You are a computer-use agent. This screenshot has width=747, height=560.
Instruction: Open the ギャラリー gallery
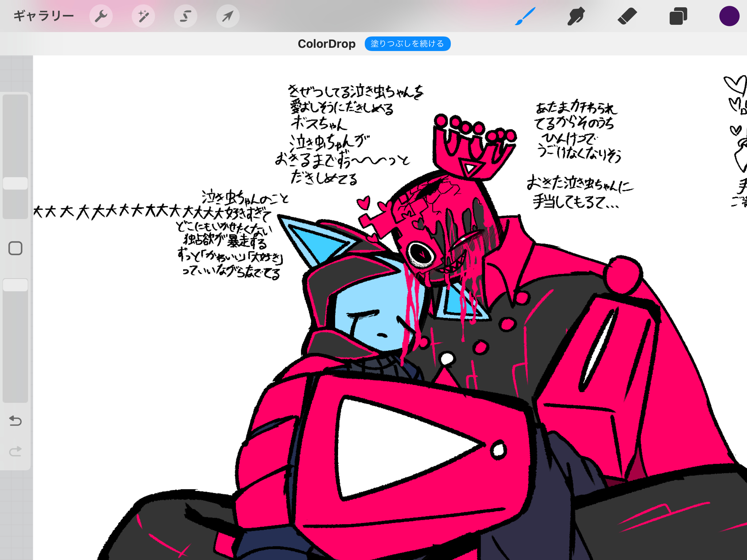tap(44, 16)
